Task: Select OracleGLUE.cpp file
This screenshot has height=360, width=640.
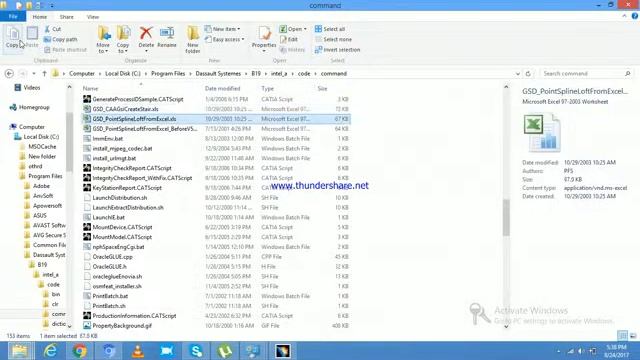Action: [112, 257]
